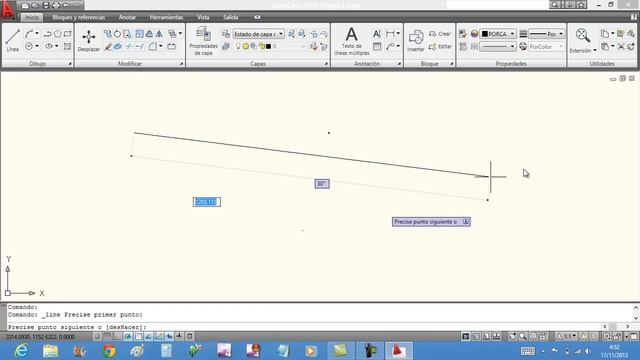This screenshot has width=640, height=360.
Task: Open the lineweight Por dropdown
Action: click(x=547, y=34)
